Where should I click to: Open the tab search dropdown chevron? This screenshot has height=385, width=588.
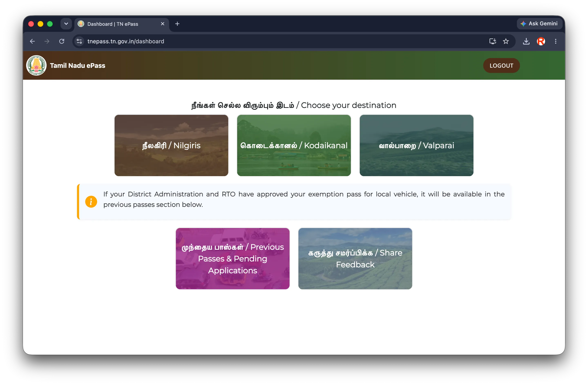66,24
